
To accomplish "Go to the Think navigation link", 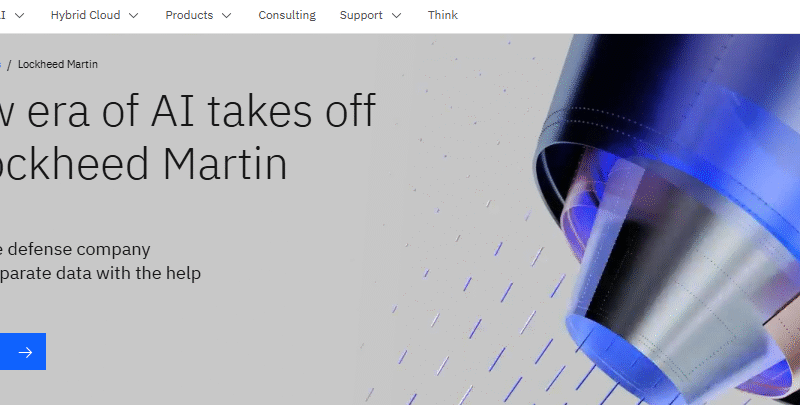I will [442, 15].
